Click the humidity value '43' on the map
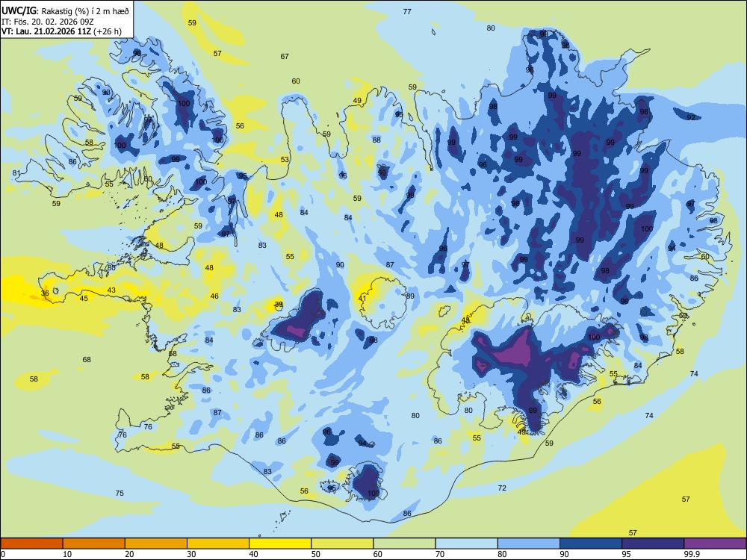 [111, 290]
